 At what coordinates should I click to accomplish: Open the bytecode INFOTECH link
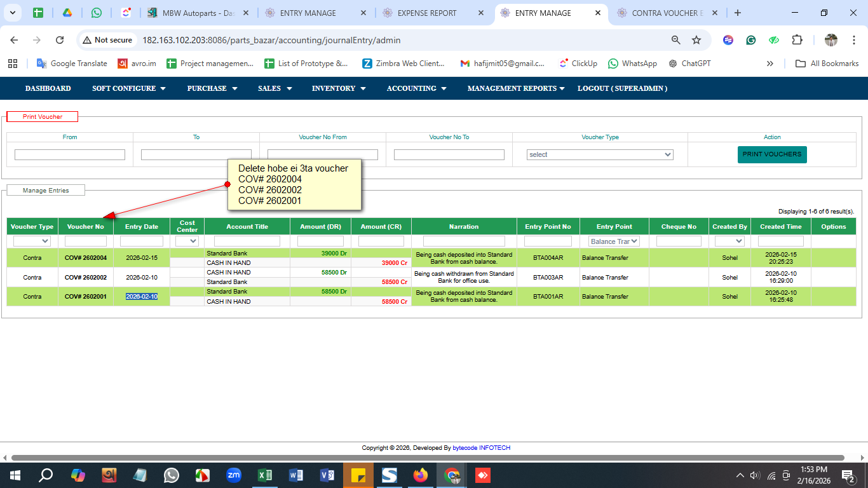click(481, 448)
